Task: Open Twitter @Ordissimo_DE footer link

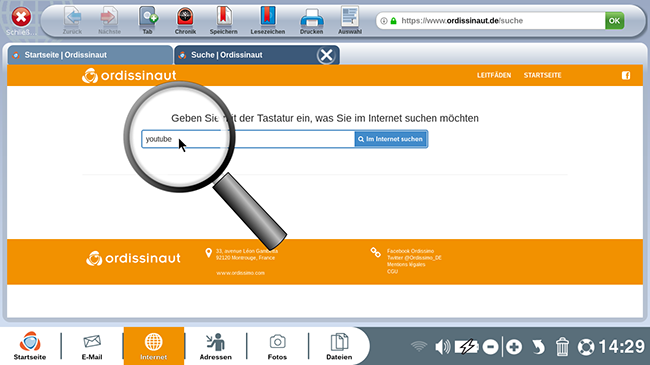Action: point(414,258)
